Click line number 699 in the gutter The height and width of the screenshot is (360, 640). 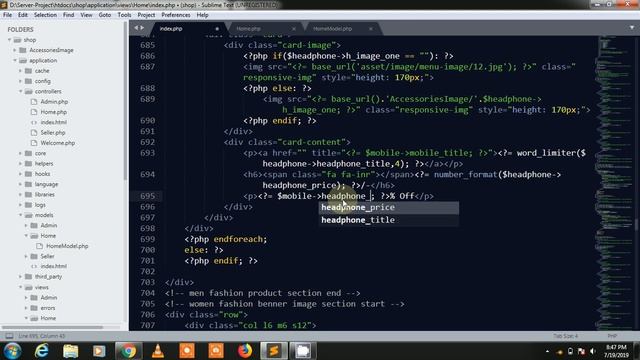pyautogui.click(x=147, y=239)
